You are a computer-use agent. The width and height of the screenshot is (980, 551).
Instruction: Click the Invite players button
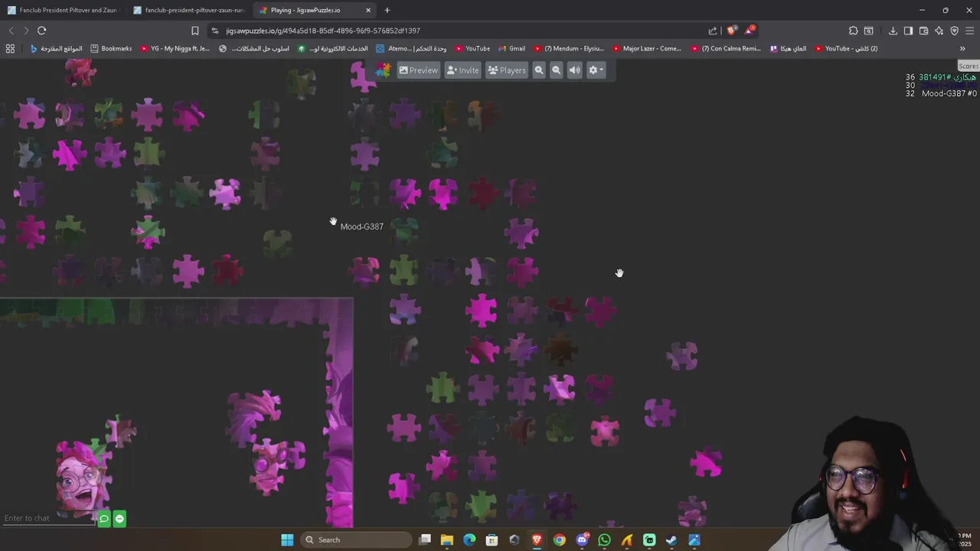point(462,70)
